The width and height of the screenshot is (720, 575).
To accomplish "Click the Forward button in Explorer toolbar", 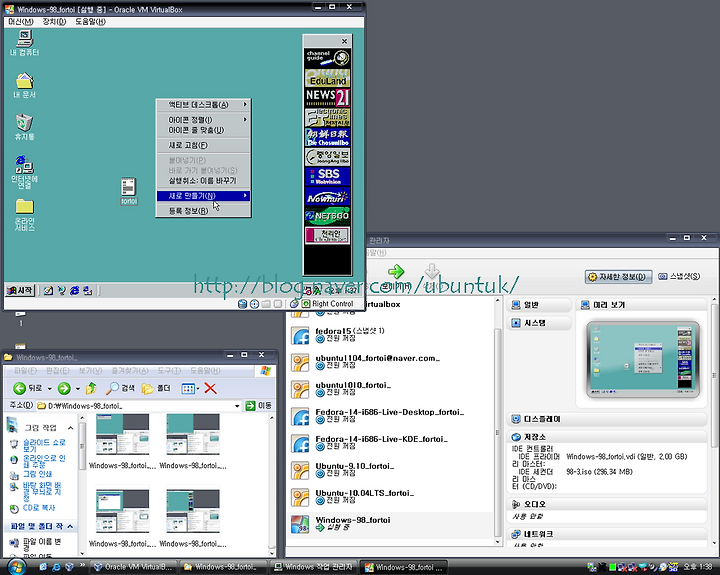I will pos(64,389).
